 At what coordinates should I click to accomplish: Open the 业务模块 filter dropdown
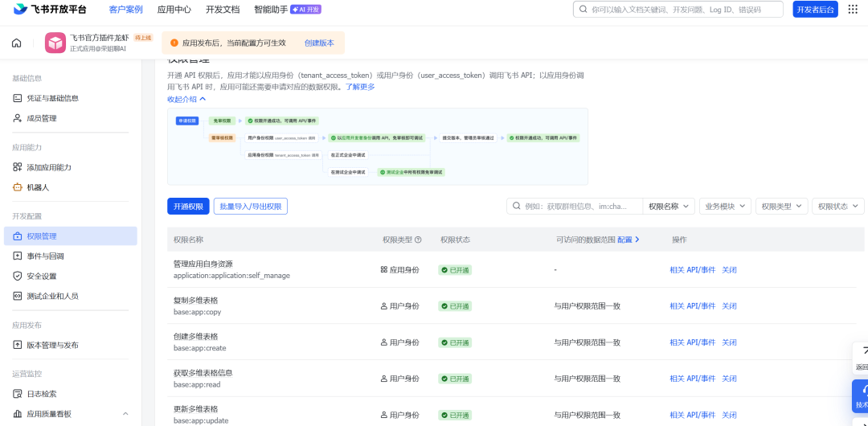click(x=725, y=206)
